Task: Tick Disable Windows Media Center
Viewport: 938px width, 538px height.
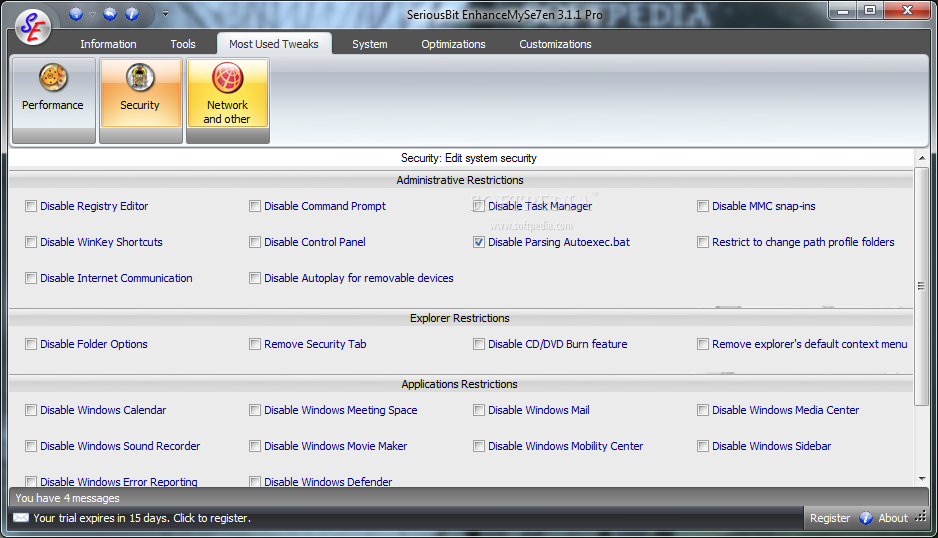Action: click(x=703, y=410)
